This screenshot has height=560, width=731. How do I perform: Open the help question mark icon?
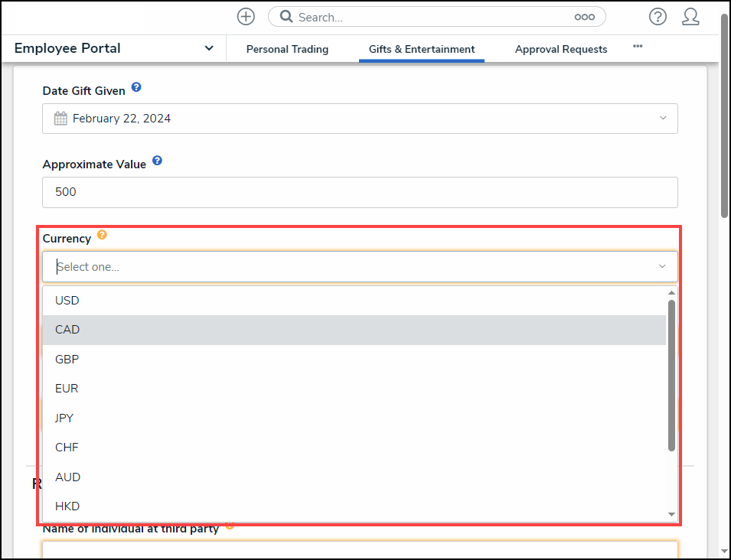pos(657,17)
